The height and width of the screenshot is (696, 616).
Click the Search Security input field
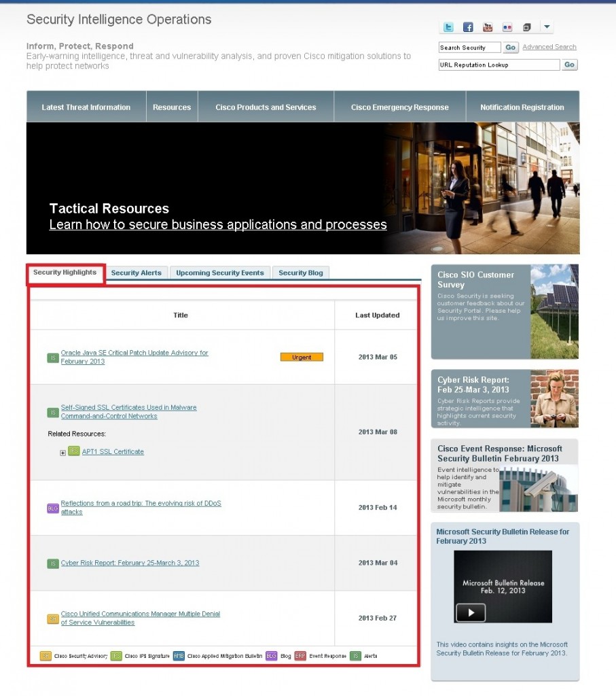tap(469, 48)
